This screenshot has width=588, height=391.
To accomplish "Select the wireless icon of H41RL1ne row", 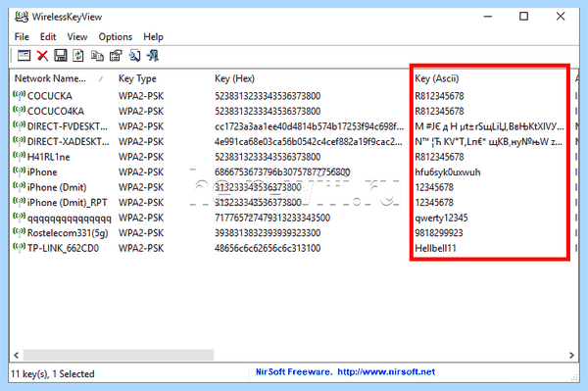I will [20, 157].
